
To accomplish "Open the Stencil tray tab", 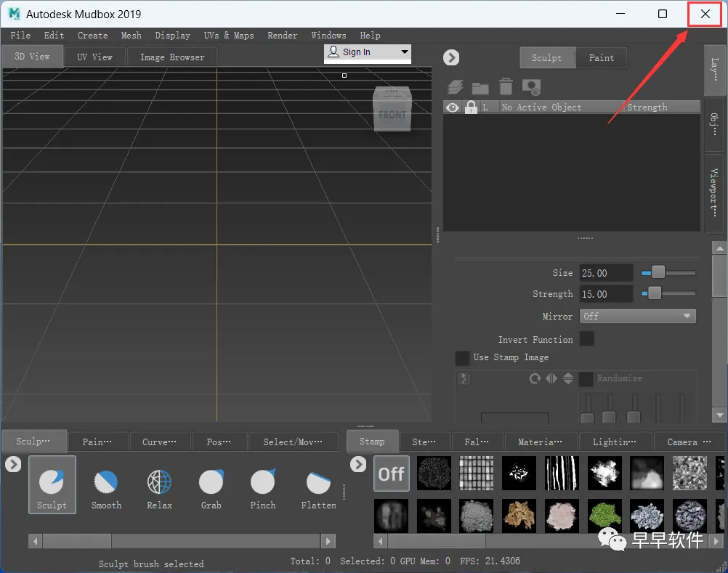I will [424, 442].
